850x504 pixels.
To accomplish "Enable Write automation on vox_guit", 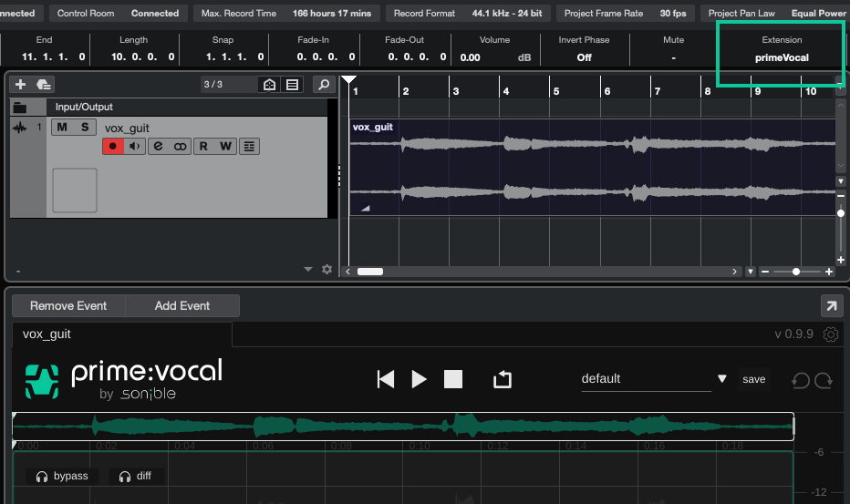I will click(x=225, y=147).
